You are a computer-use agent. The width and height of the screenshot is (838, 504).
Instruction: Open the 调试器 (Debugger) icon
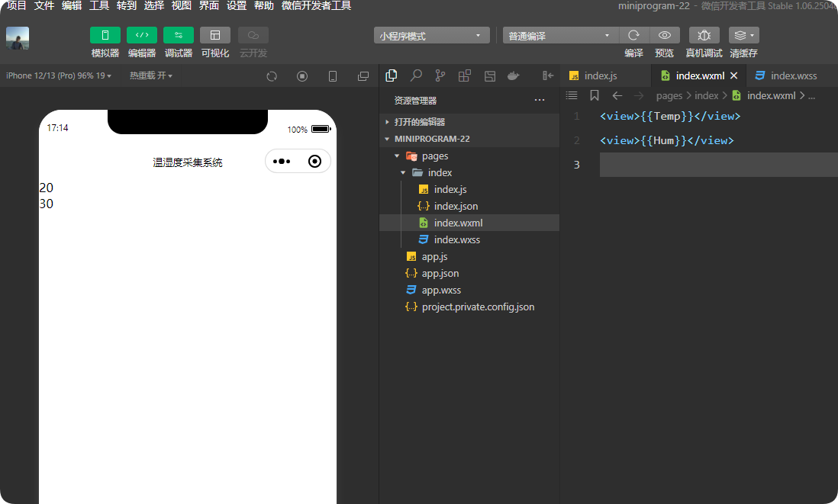178,35
